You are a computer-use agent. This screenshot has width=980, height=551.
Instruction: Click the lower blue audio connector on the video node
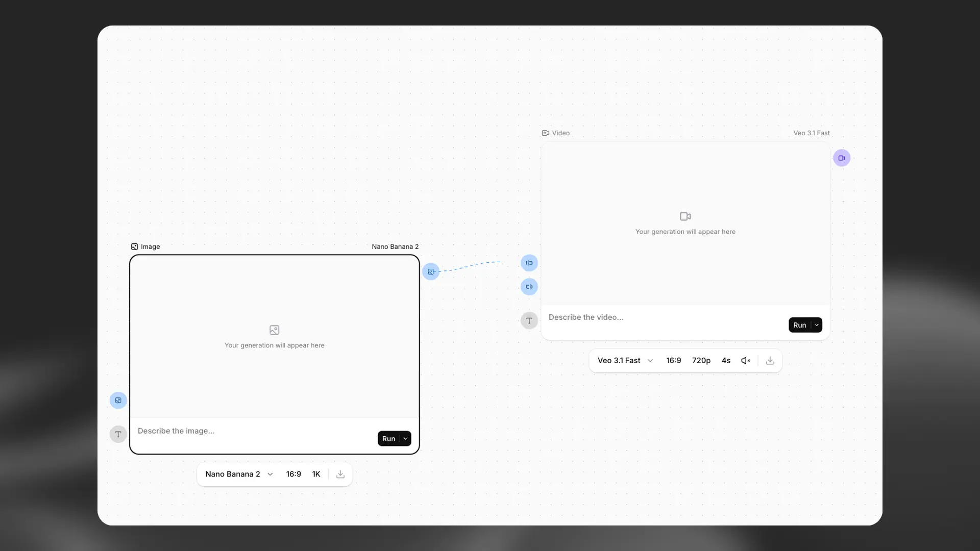coord(529,286)
